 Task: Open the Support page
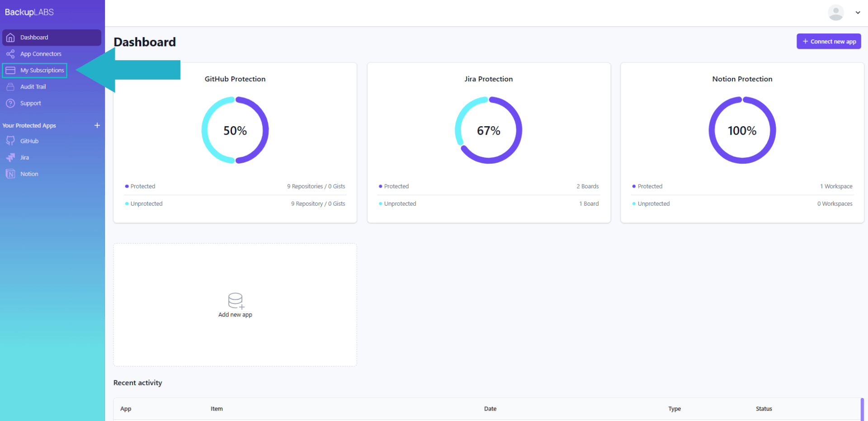[30, 103]
